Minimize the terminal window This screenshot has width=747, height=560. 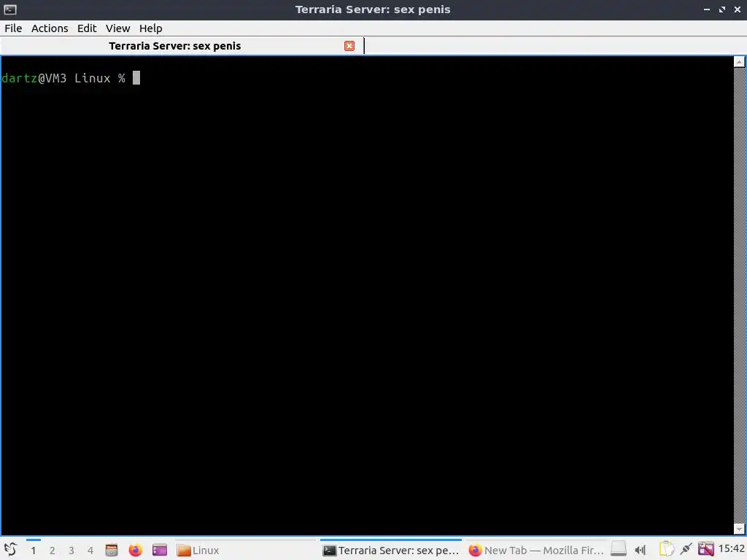tap(707, 9)
